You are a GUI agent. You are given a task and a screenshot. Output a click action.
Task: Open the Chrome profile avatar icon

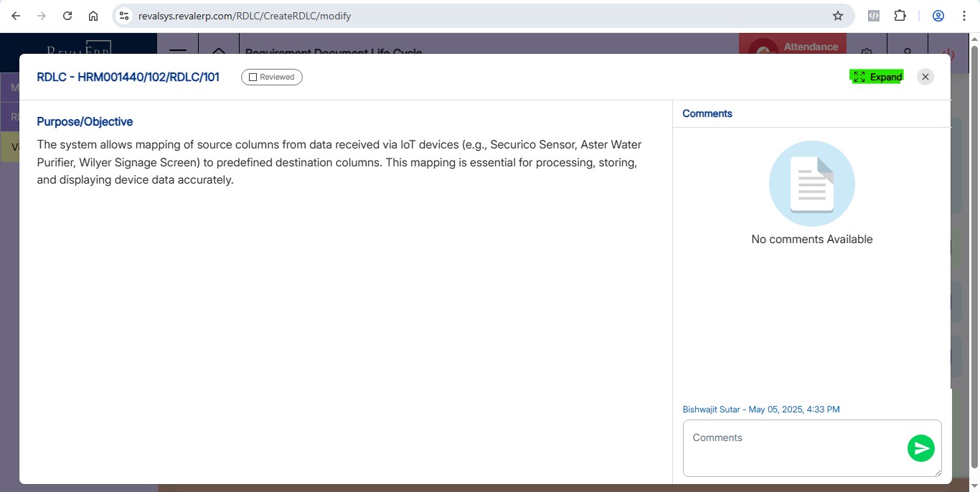938,16
